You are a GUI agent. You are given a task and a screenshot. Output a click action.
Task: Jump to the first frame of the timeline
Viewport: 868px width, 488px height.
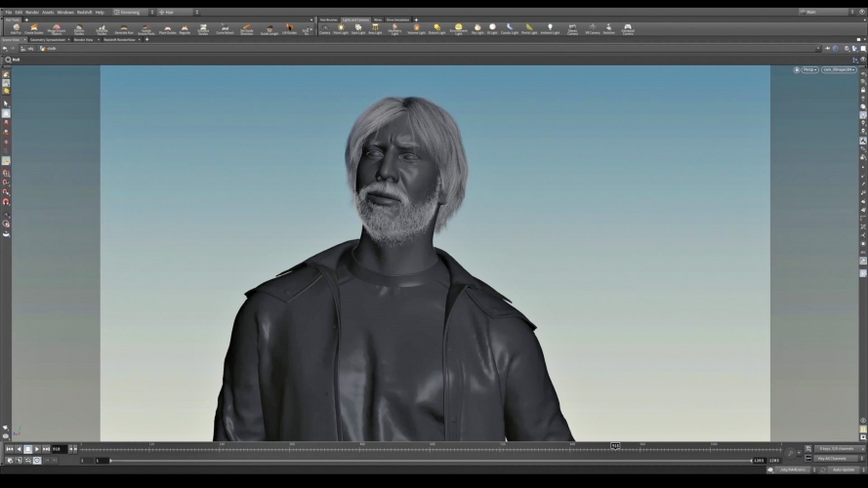tap(10, 449)
